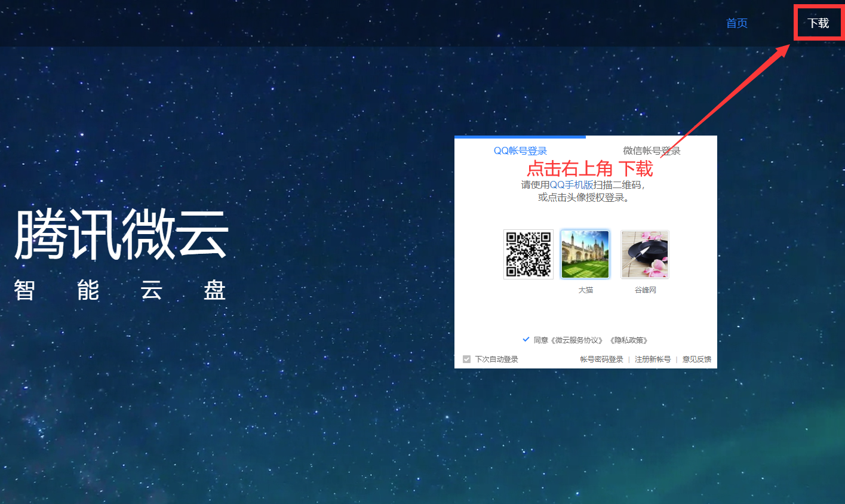Go to the 首页 home link
This screenshot has width=845, height=504.
coord(737,23)
